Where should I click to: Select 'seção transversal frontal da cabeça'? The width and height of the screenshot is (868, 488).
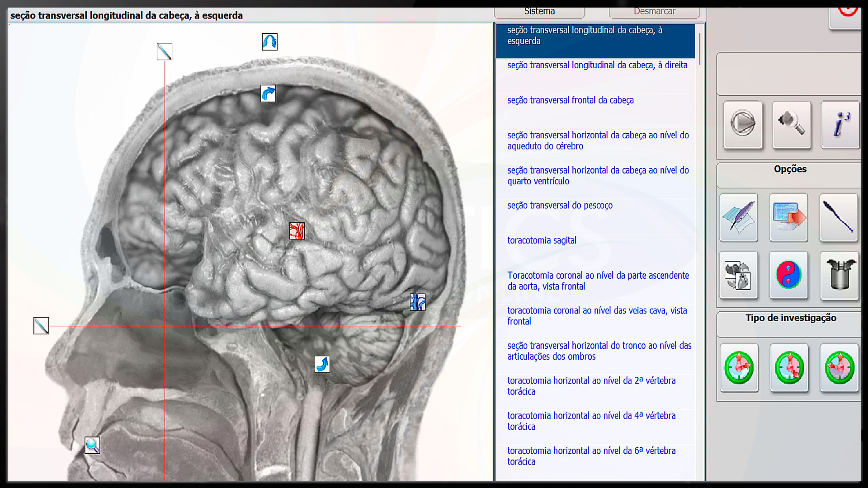(x=595, y=111)
